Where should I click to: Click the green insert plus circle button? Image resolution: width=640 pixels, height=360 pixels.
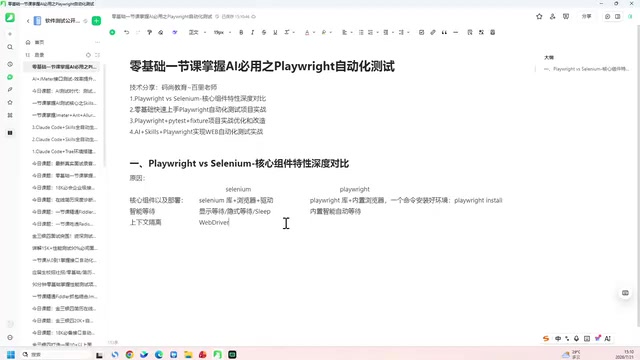[x=112, y=32]
